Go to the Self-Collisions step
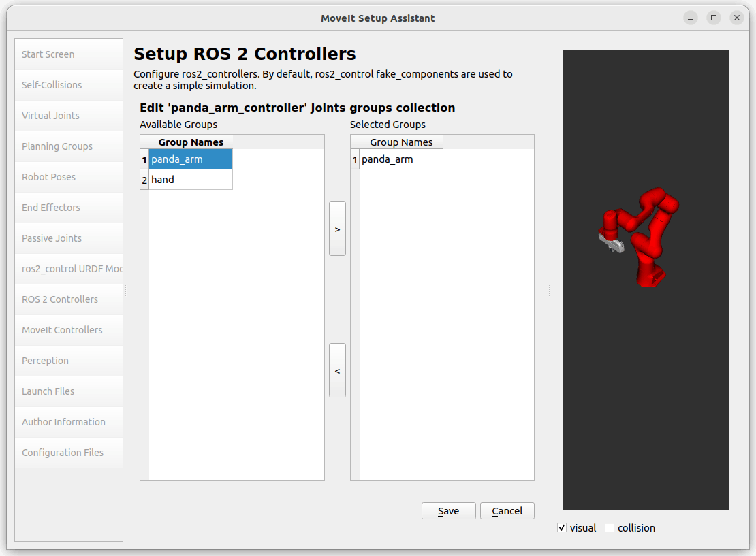Screen dimensions: 756x556 pyautogui.click(x=69, y=85)
